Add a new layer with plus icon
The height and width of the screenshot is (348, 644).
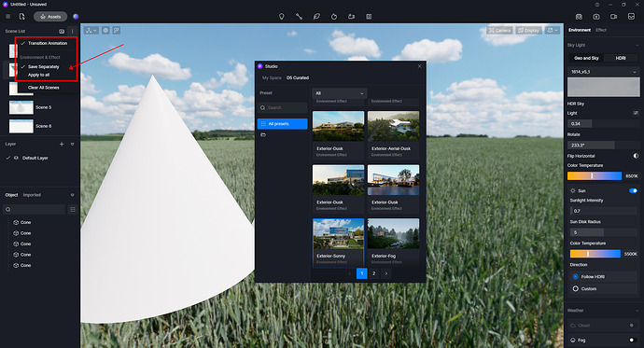click(x=62, y=144)
